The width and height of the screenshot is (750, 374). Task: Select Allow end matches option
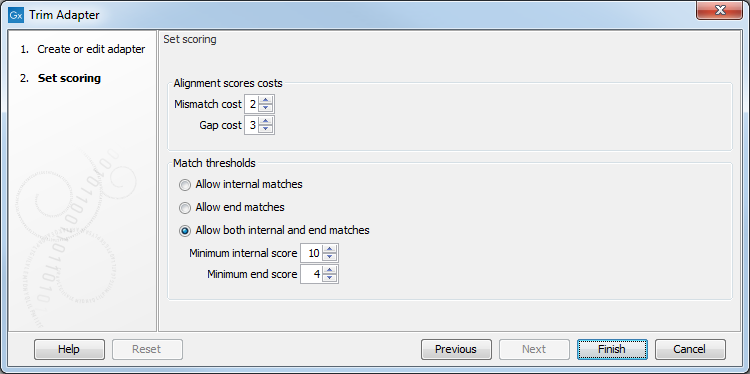[x=184, y=208]
